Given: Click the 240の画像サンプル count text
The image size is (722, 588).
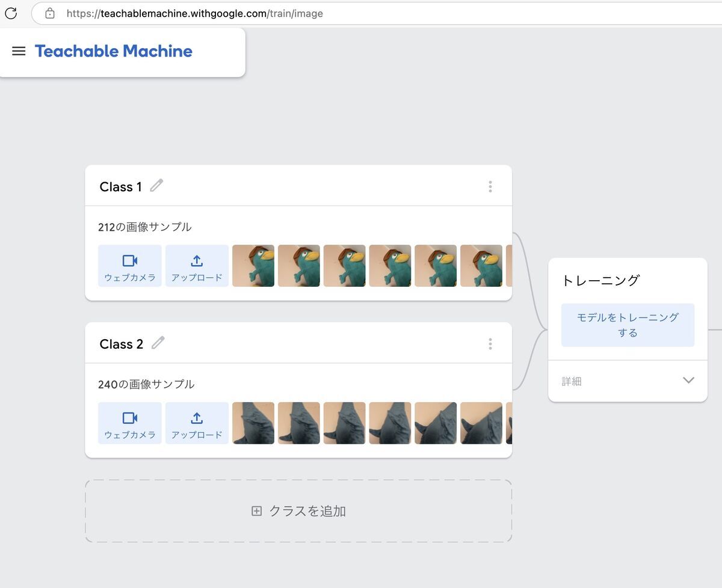Looking at the screenshot, I should coord(146,384).
